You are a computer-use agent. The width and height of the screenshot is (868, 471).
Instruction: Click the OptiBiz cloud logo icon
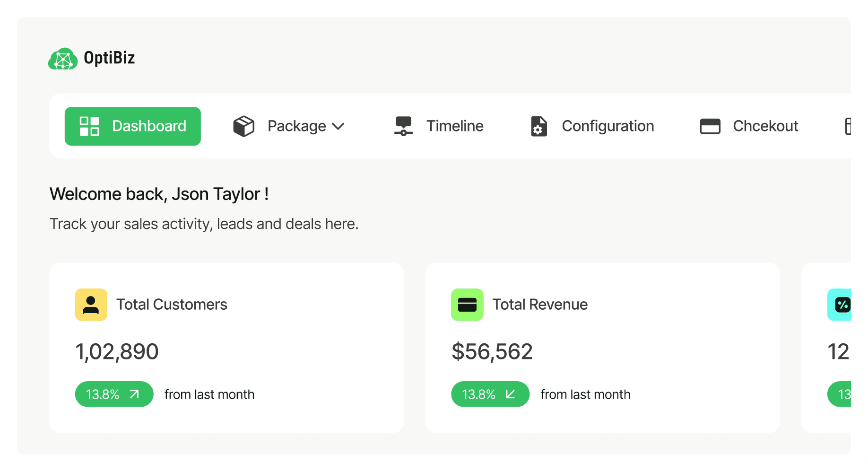tap(63, 59)
